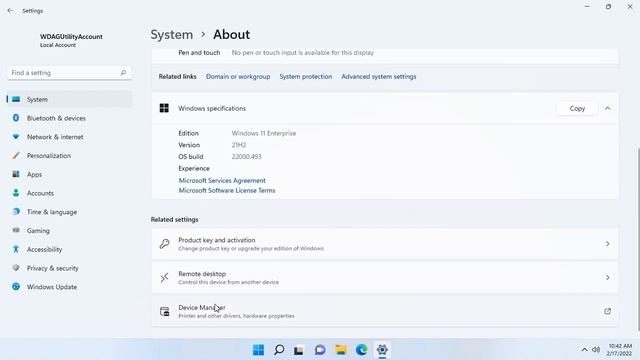
Task: Go to Privacy & security settings
Action: point(69,268)
